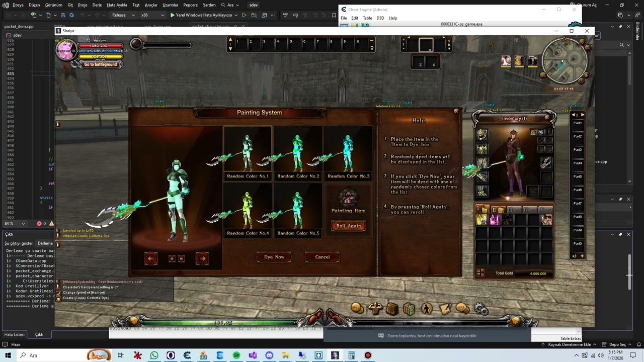The height and width of the screenshot is (362, 644).
Task: Open the packet_item.cpp editor tab
Action: click(19, 26)
